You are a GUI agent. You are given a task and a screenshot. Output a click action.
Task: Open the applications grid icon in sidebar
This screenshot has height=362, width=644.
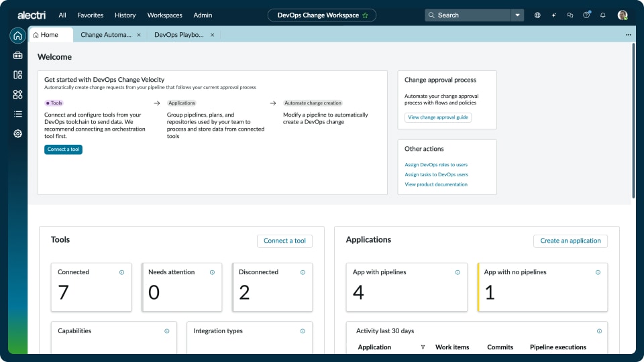pyautogui.click(x=17, y=95)
